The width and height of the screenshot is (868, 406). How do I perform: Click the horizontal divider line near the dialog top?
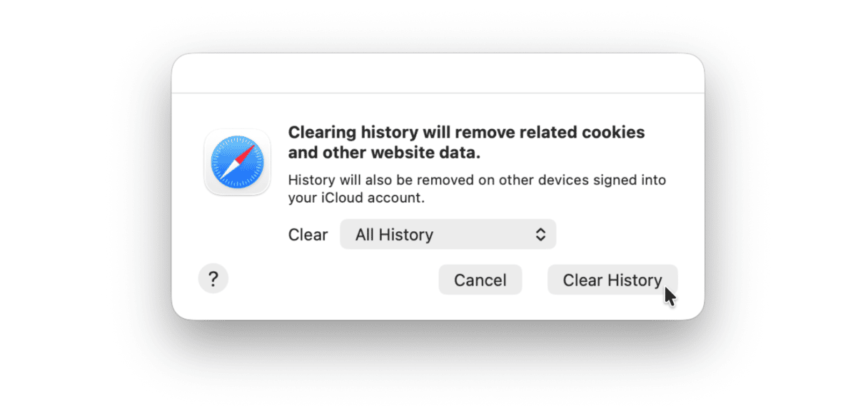point(438,93)
